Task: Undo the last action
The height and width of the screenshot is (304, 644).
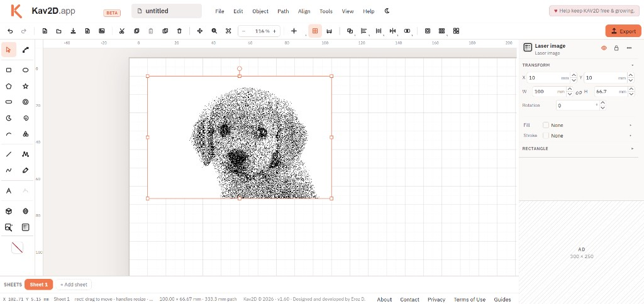Action: (10, 31)
